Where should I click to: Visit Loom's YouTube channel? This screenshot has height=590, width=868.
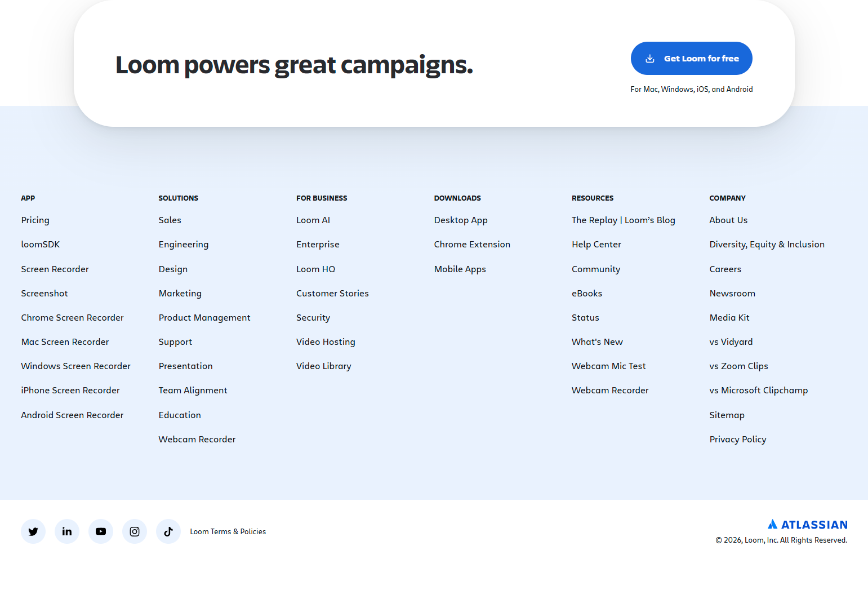[101, 531]
